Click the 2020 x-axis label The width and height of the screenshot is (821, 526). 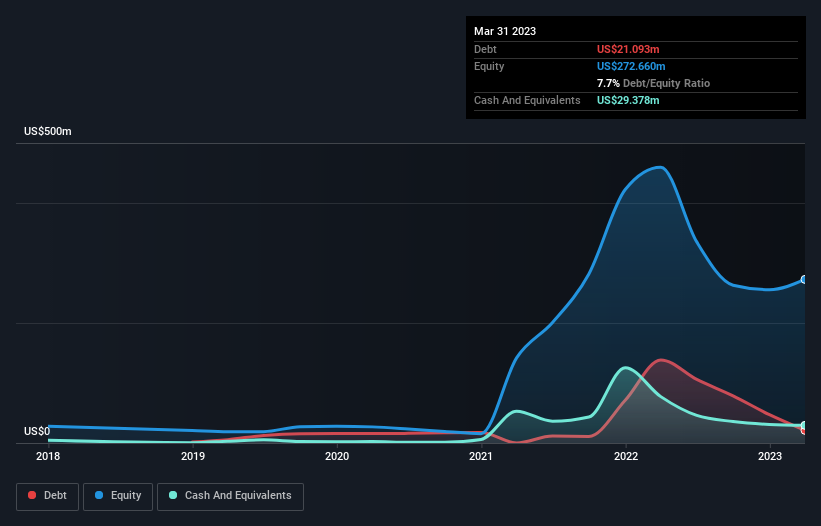click(x=337, y=456)
